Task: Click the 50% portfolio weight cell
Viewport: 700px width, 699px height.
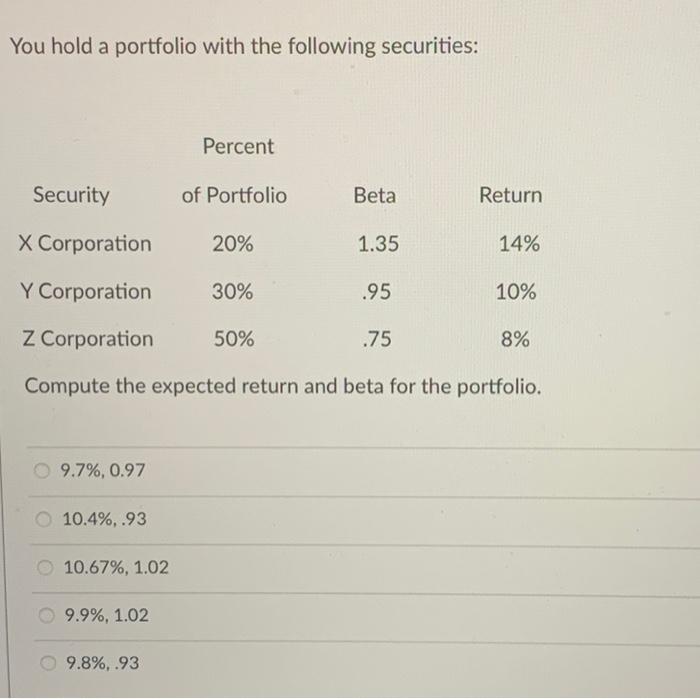Action: coord(233,339)
